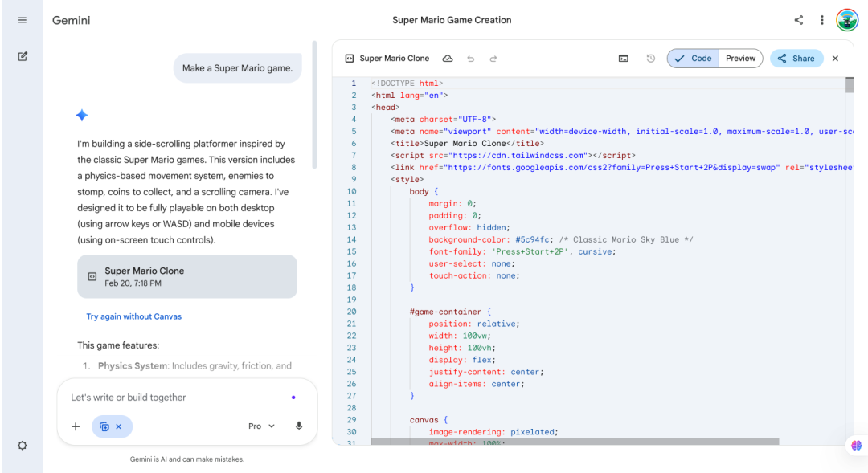The width and height of the screenshot is (868, 473).
Task: Open the settings gear in the sidebar
Action: pos(23,446)
